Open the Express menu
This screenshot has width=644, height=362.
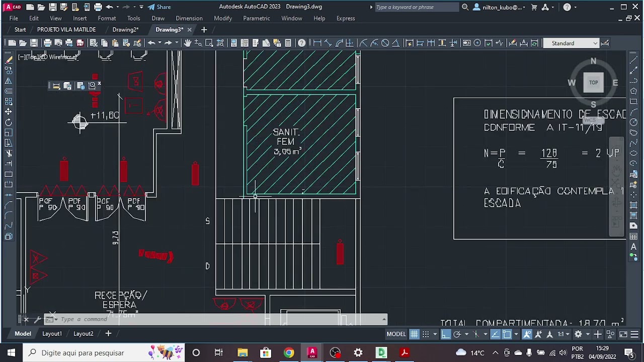pos(346,18)
